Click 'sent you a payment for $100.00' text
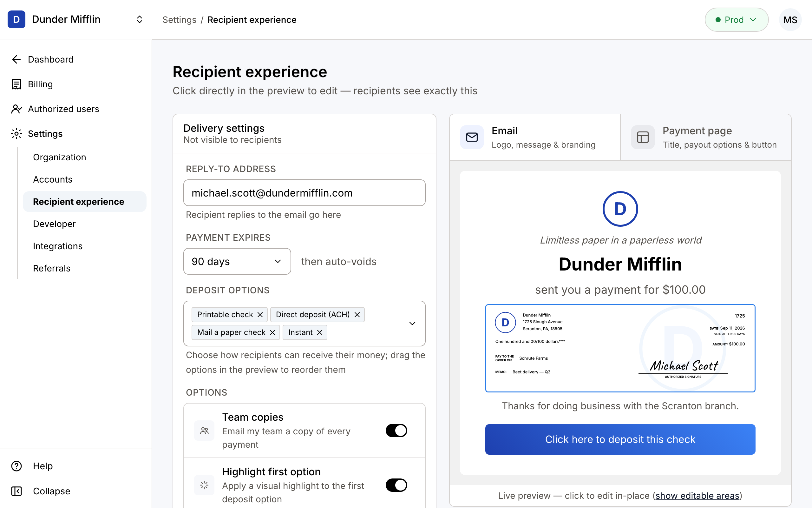Screen dimensions: 812x508 (x=620, y=290)
